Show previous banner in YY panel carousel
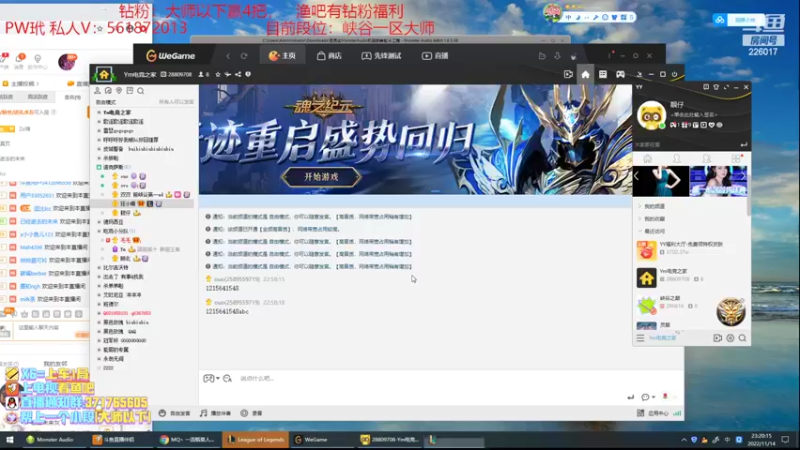800x450 pixels. [637, 177]
